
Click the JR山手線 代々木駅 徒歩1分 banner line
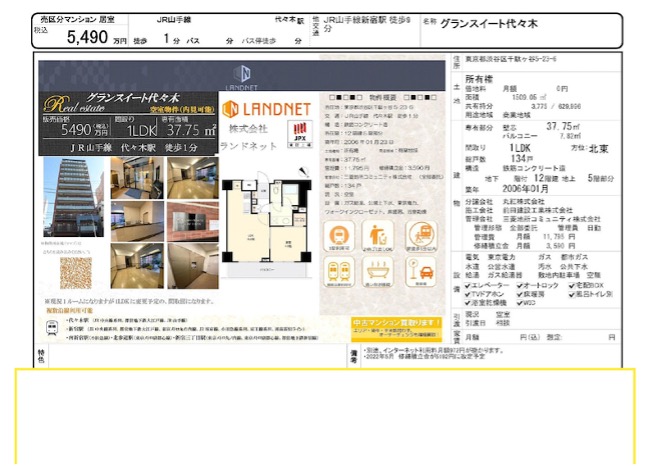(134, 148)
